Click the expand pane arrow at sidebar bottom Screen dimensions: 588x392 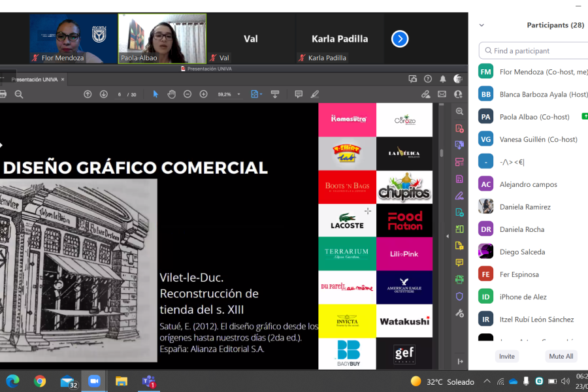[460, 361]
